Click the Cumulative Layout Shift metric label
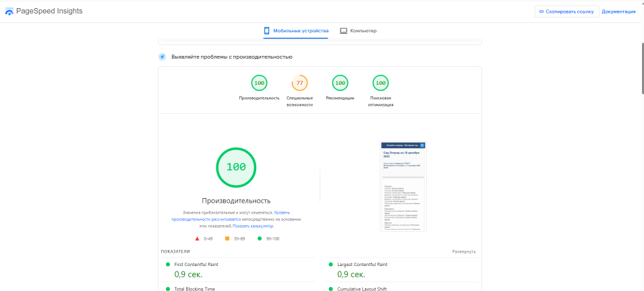 [362, 289]
